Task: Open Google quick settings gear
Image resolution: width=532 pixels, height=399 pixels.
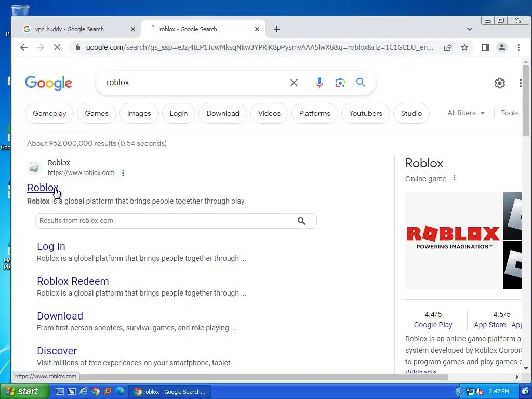Action: coord(499,83)
